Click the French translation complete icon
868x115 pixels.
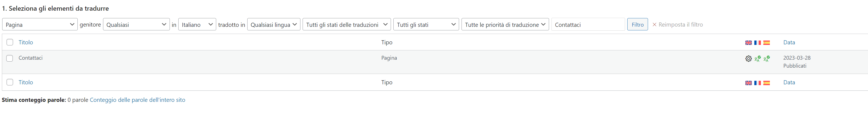(758, 59)
